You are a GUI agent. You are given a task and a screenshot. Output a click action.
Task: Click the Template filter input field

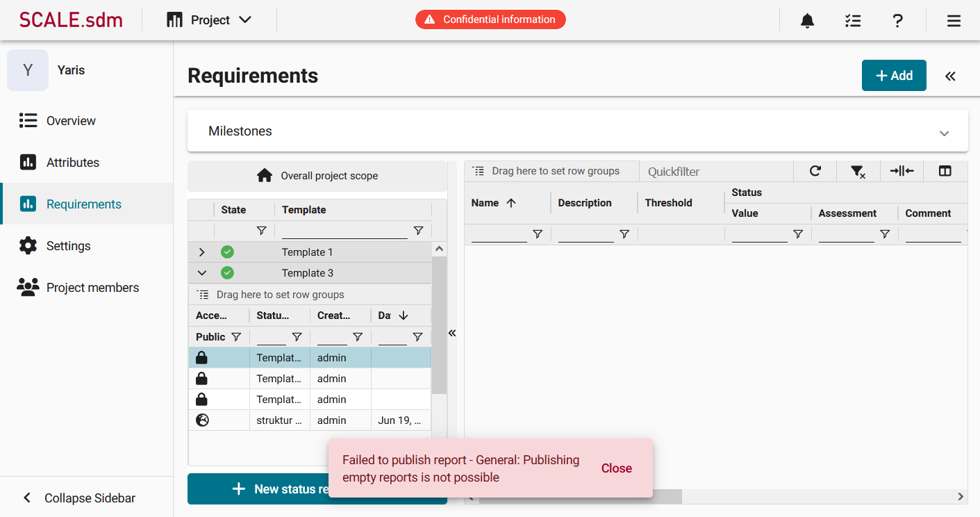coord(344,231)
